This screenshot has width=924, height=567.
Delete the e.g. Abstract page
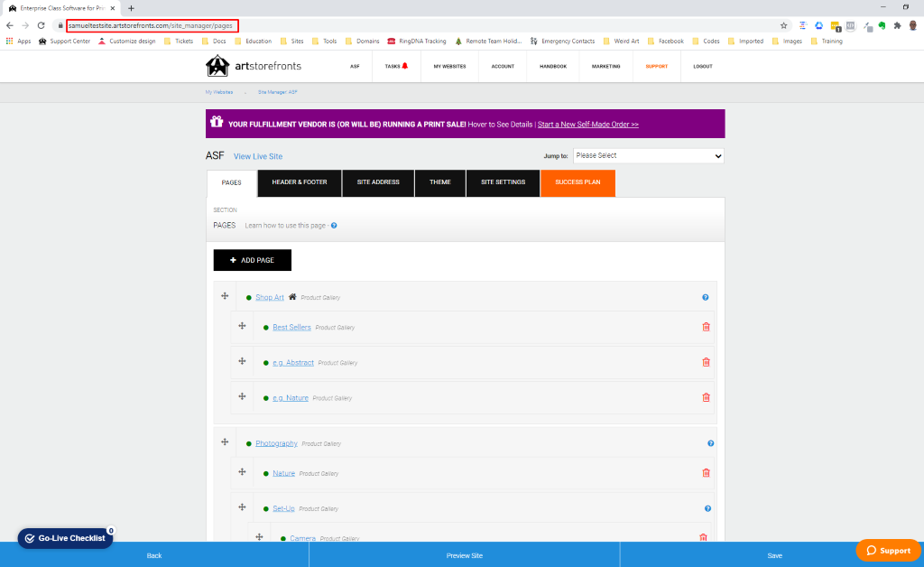[706, 362]
